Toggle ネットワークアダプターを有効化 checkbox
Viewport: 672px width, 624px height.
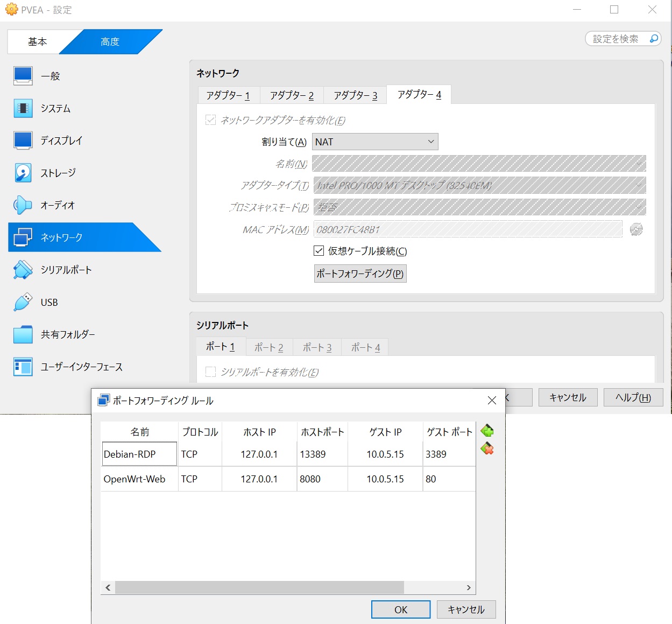point(211,120)
